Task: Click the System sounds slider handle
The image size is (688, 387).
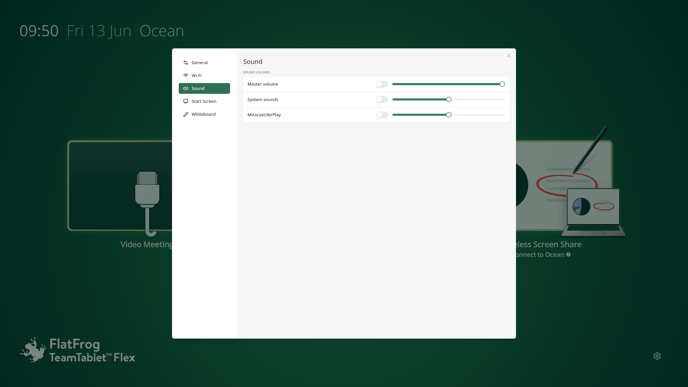Action: [448, 100]
